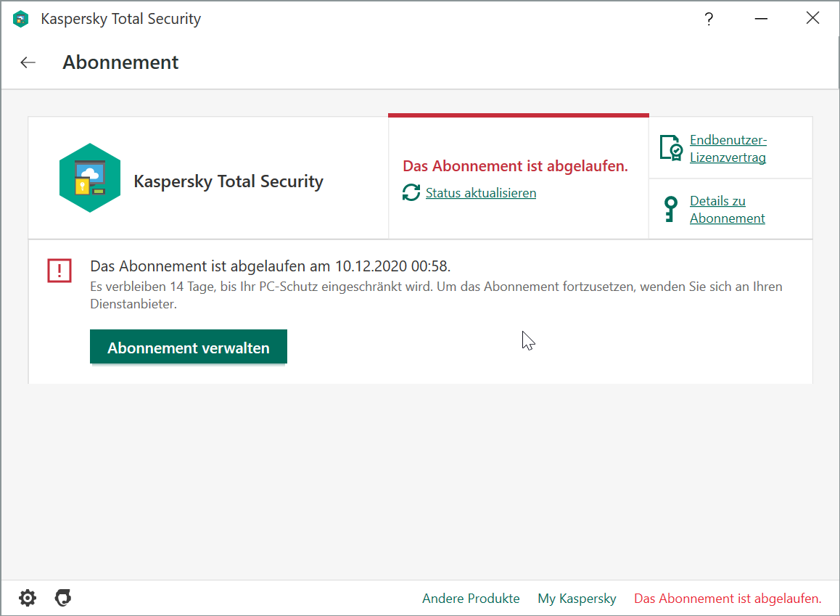
Task: Click the red footer text Das Abonnement ist abgelaufen.
Action: click(728, 599)
